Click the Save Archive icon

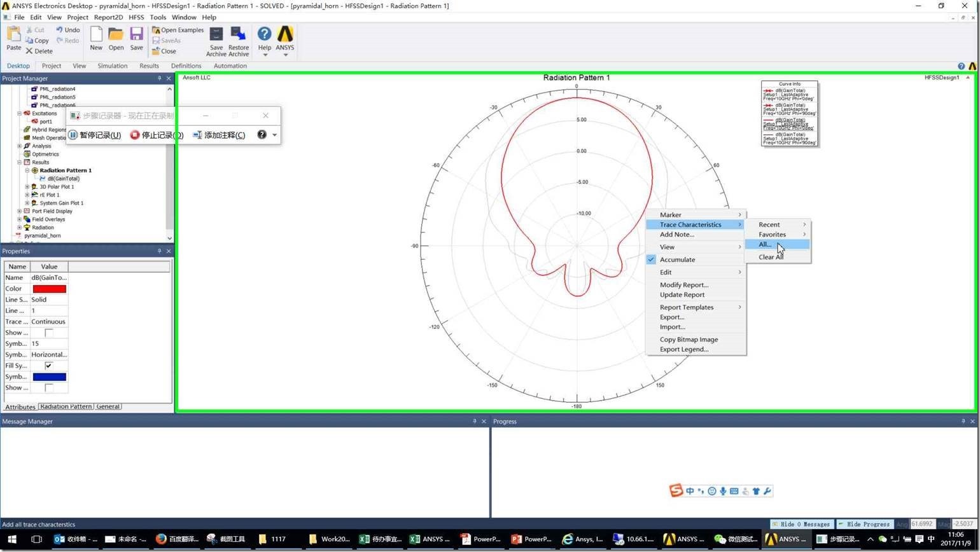[x=216, y=34]
